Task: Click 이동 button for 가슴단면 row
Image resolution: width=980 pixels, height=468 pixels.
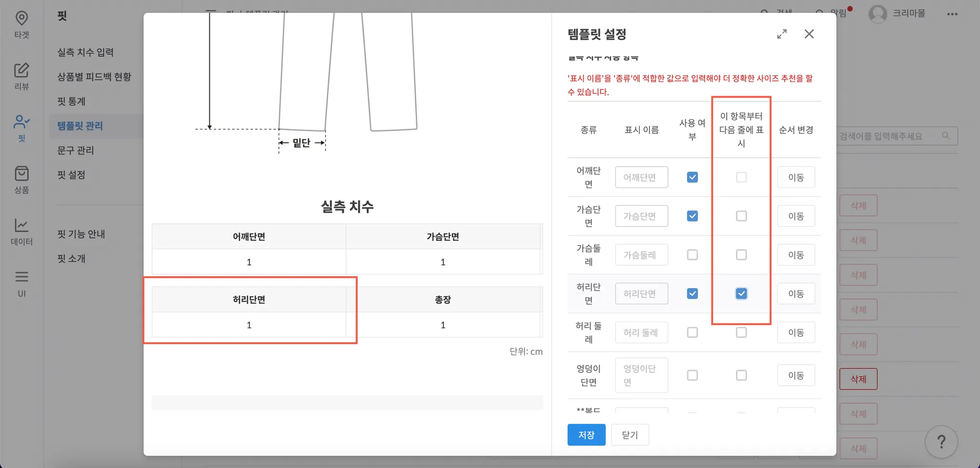Action: [x=795, y=216]
